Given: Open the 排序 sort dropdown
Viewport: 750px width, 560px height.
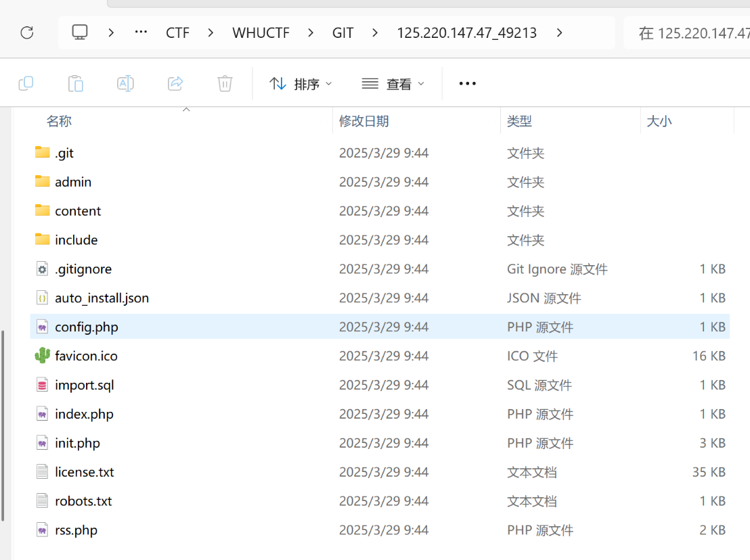Looking at the screenshot, I should point(301,84).
